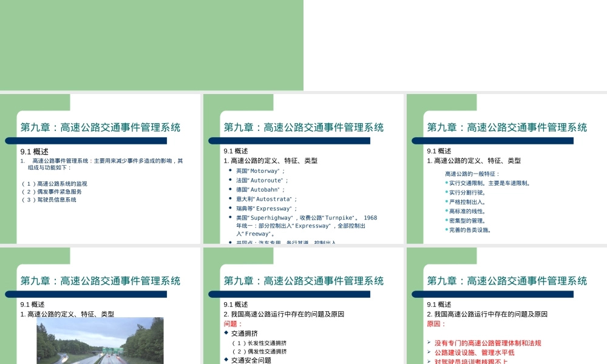Click the line （1）长发性交通拥挤

pyautogui.click(x=259, y=343)
